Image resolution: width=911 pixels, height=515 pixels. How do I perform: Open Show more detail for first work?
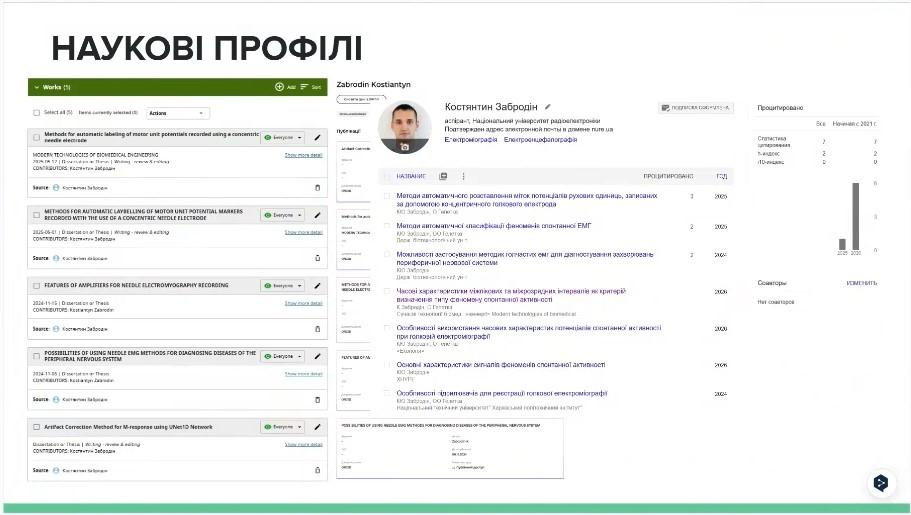(x=303, y=155)
